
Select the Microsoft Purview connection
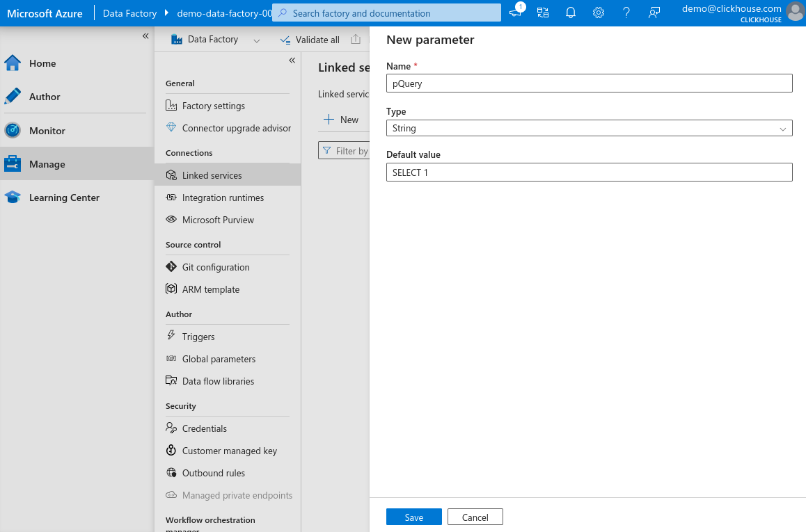216,220
